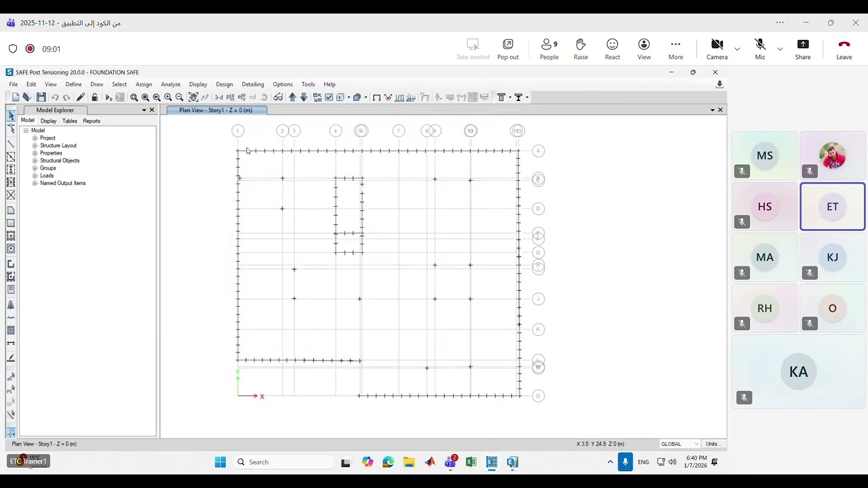Screen dimensions: 868x488
Task: Click the Share screen button
Action: (803, 49)
